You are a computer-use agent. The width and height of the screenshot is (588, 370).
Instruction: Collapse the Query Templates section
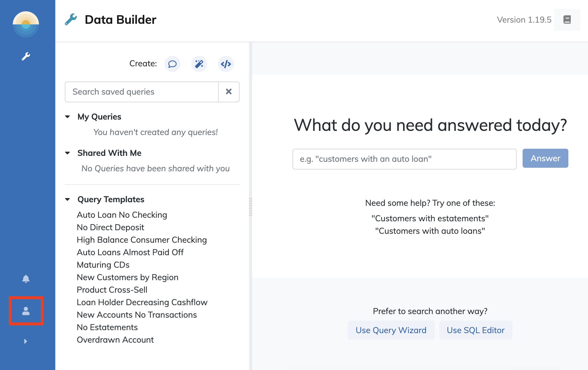click(x=67, y=199)
